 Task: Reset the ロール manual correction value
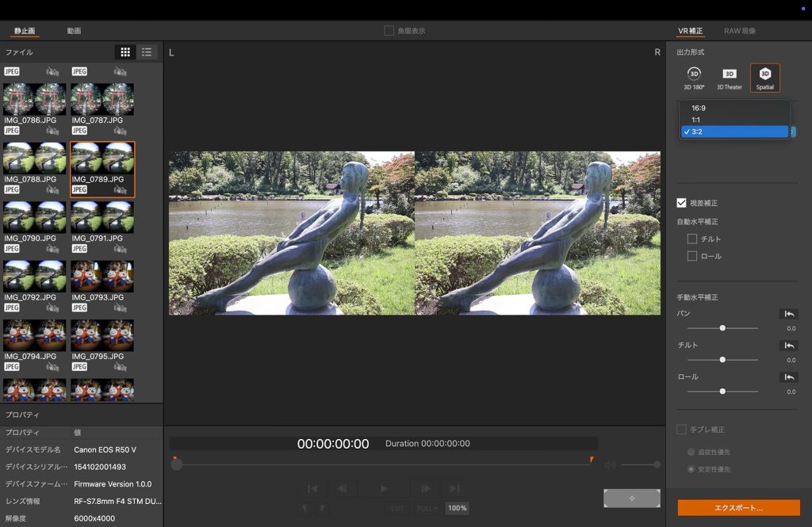[x=787, y=377]
